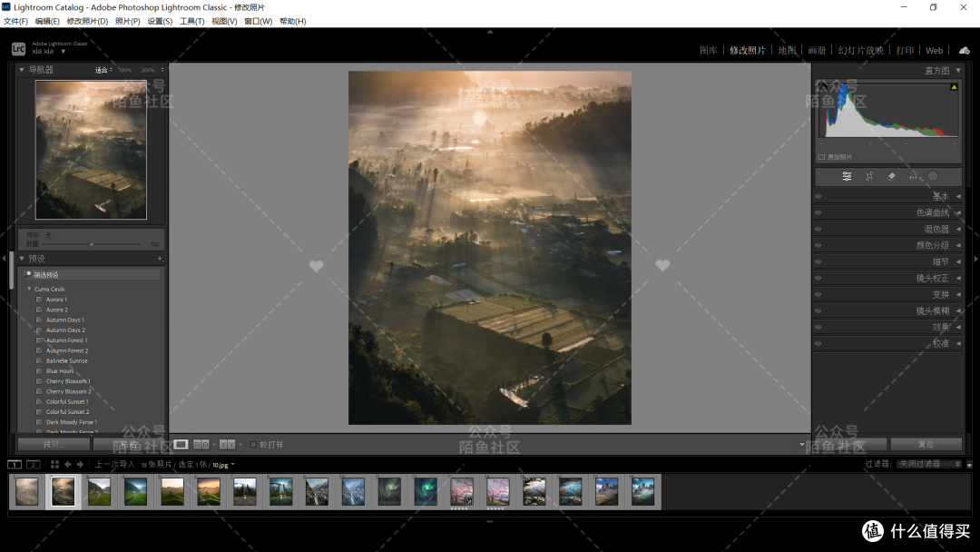Expand the 基本 panel arrow

pos(958,196)
